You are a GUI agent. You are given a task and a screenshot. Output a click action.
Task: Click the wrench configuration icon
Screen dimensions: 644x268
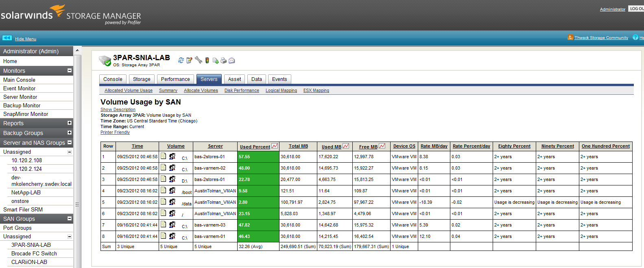pyautogui.click(x=199, y=60)
